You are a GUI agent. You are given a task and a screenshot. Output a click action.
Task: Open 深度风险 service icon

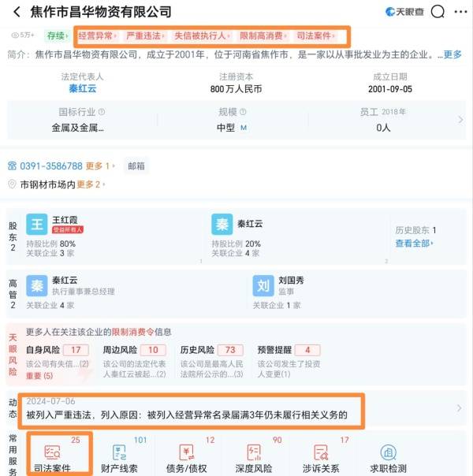[254, 455]
